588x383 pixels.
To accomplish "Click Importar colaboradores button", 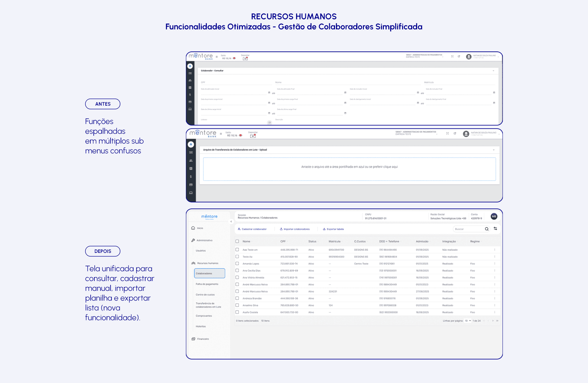I will pos(295,229).
